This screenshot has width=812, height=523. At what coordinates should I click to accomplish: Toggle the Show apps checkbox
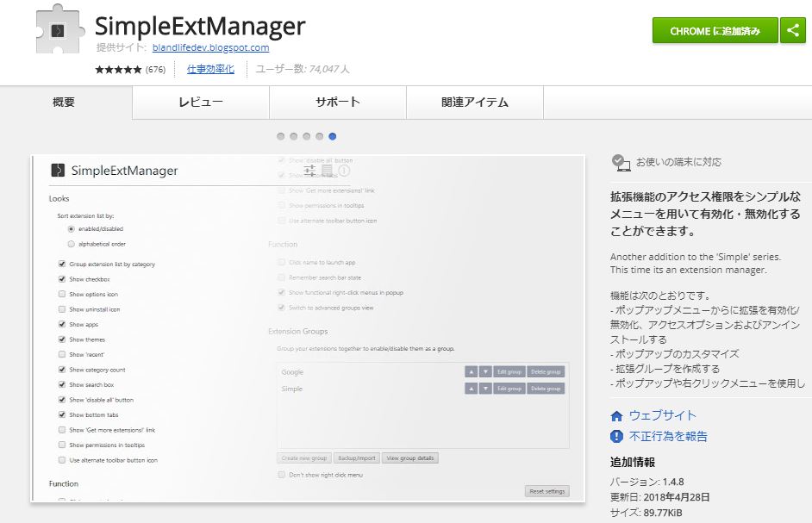tap(62, 324)
